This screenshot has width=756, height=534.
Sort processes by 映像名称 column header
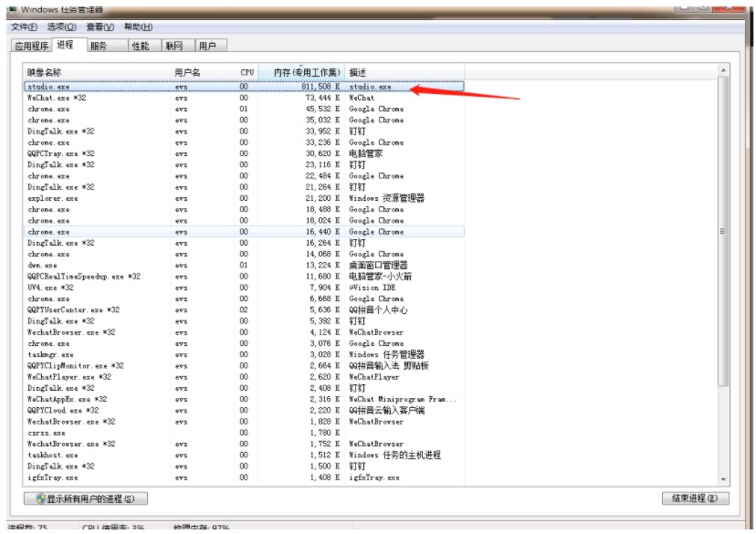pos(97,72)
